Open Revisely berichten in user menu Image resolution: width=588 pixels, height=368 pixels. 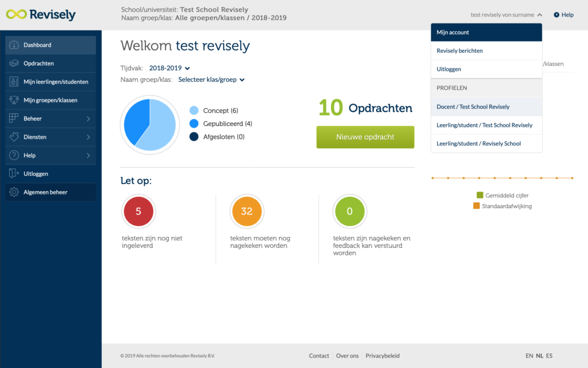(486, 51)
